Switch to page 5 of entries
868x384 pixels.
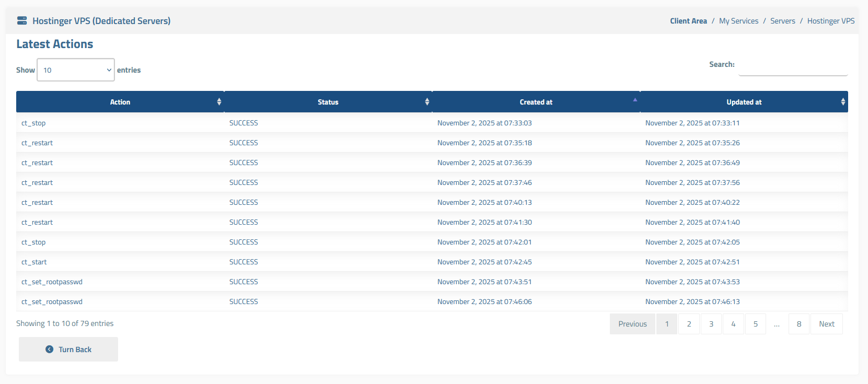tap(755, 324)
